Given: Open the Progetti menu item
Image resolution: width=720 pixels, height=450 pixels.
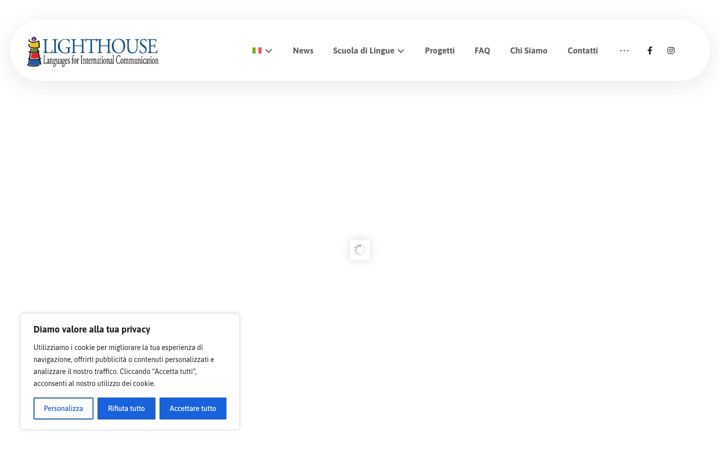Looking at the screenshot, I should click(439, 51).
